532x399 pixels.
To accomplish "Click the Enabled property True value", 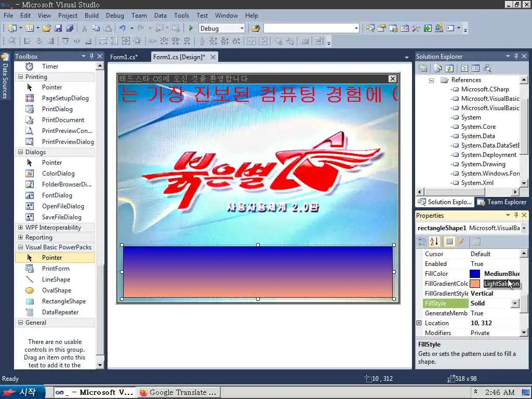I will coord(477,263).
